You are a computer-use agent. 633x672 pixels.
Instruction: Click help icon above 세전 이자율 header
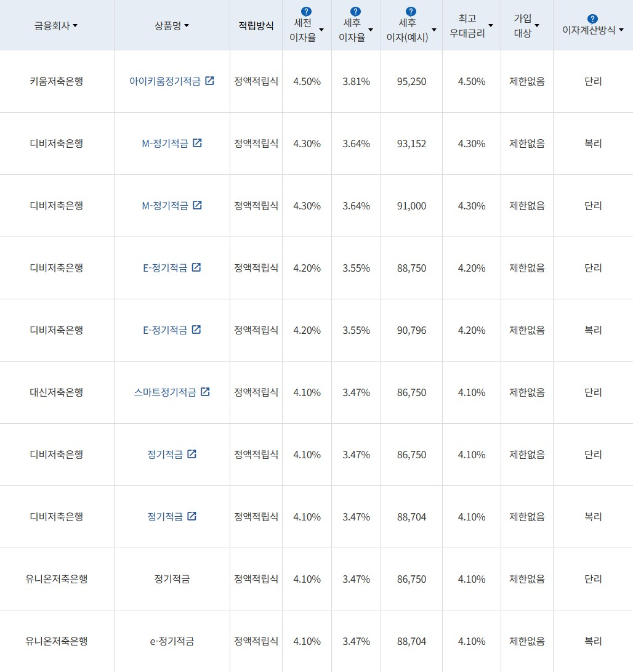click(306, 12)
